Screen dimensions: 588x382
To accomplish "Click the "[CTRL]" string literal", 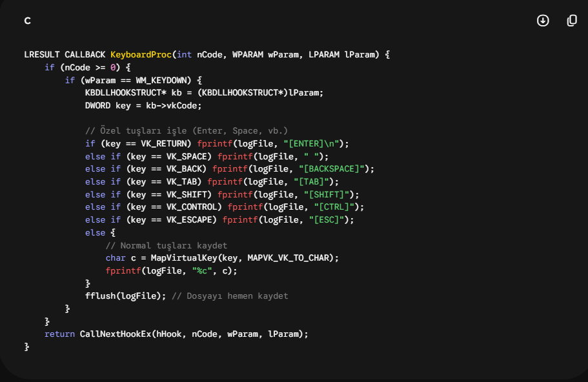I will coord(334,207).
